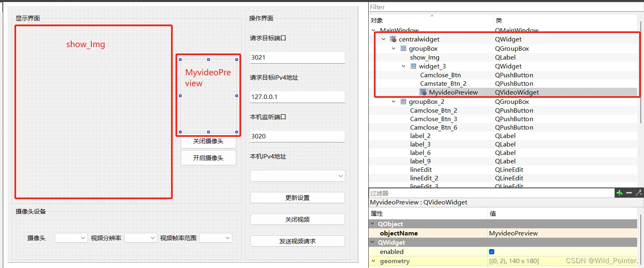644x268 pixels.
Task: Click the MyvideoPreview row's widget icon
Action: (423, 92)
